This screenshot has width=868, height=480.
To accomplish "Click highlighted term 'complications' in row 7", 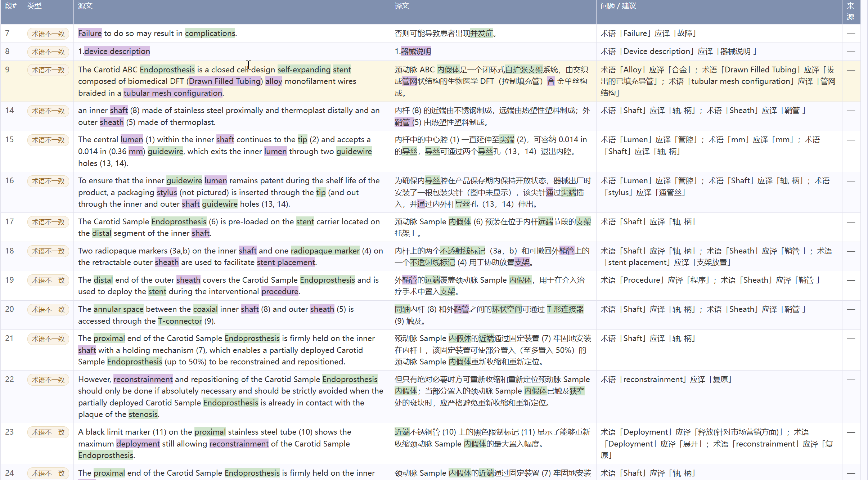I will (x=210, y=33).
